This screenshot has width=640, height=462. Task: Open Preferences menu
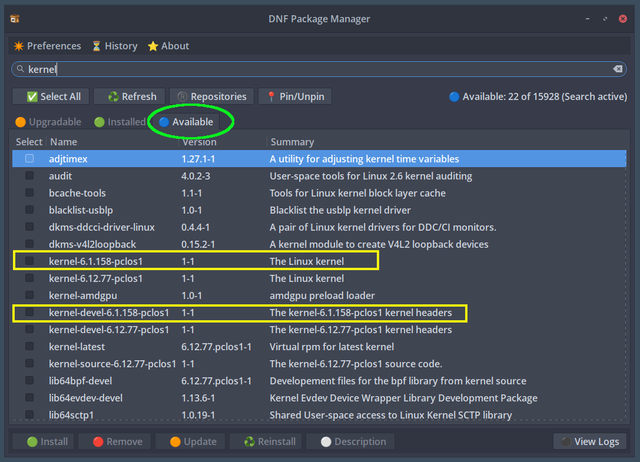coord(47,46)
